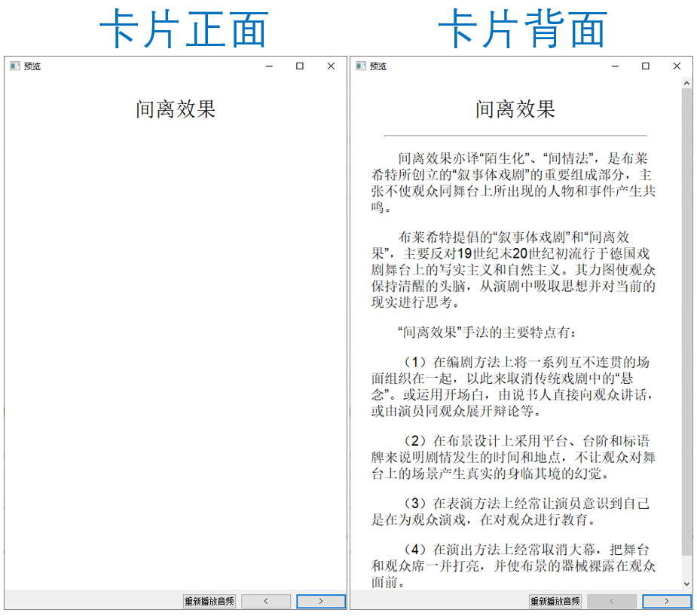The height and width of the screenshot is (616, 697).
Task: Click the '预览' title of the left window
Action: (32, 66)
